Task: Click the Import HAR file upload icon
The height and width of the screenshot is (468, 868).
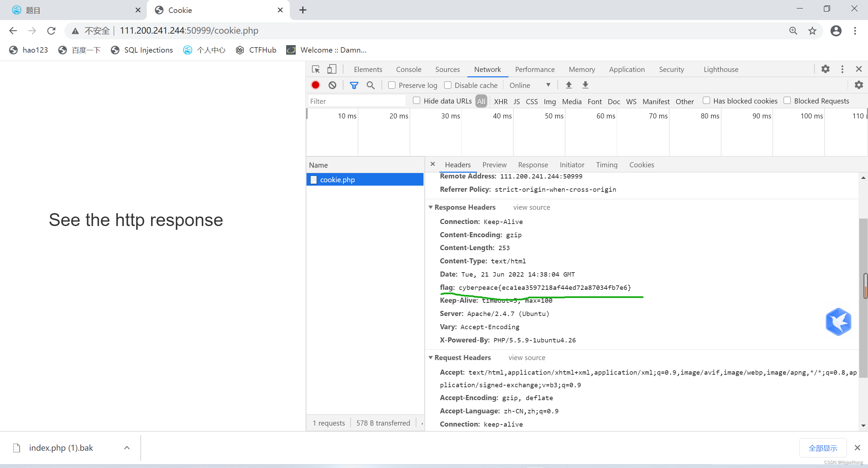Action: [569, 85]
